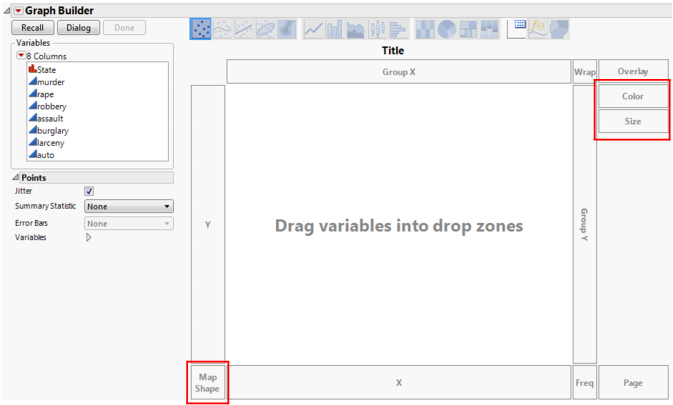This screenshot has width=673, height=405.
Task: Select the Smoother chart element
Action: coord(223,30)
